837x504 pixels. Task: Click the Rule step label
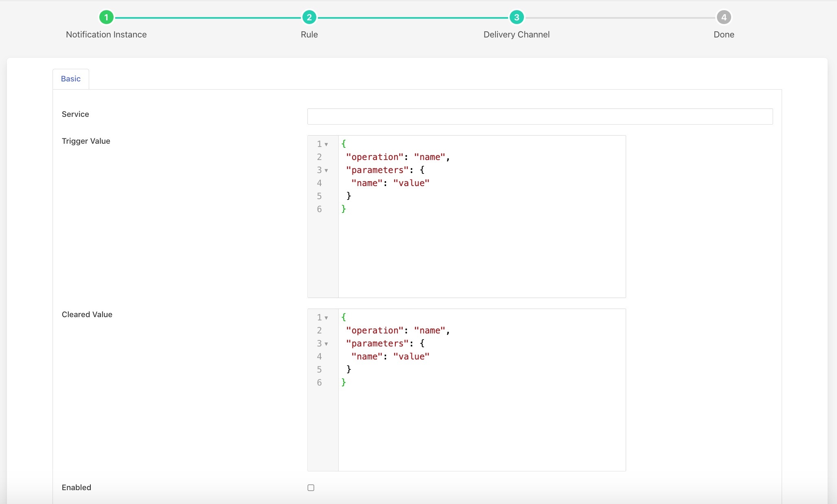click(x=309, y=34)
